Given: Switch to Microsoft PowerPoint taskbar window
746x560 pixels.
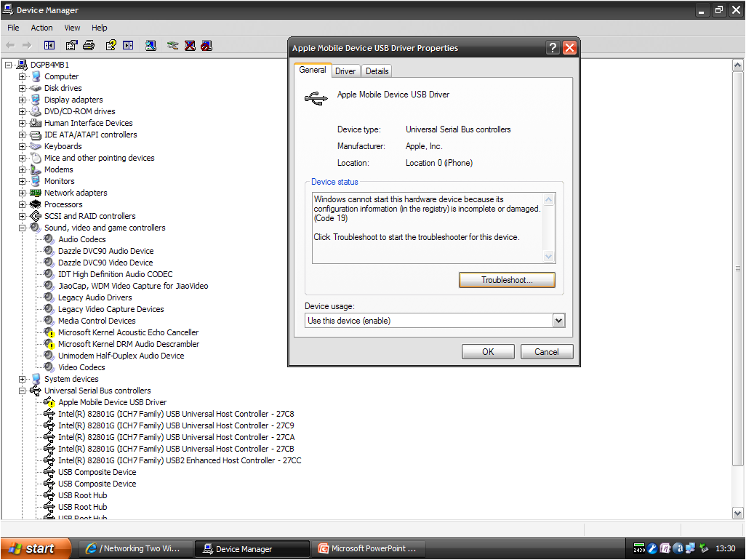Looking at the screenshot, I should [x=369, y=548].
